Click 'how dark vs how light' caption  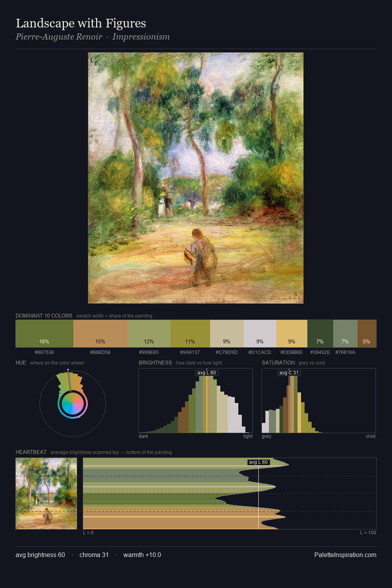pos(199,363)
